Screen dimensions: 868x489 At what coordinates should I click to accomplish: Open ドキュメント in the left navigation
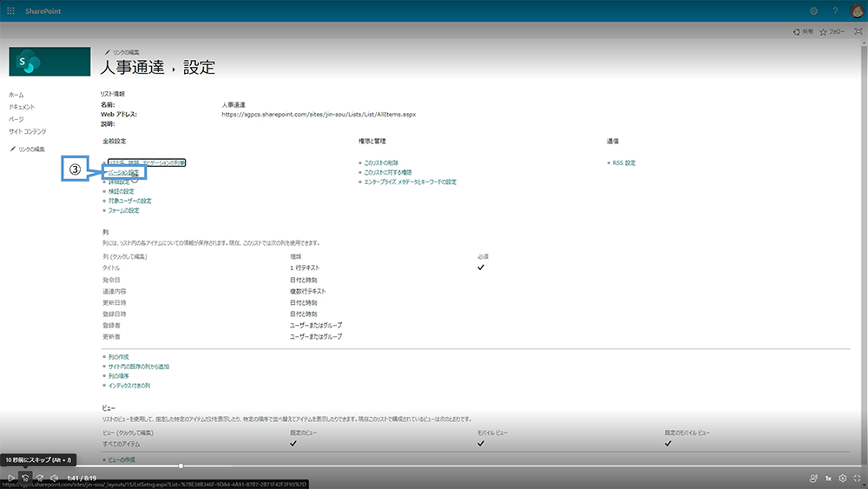[22, 107]
